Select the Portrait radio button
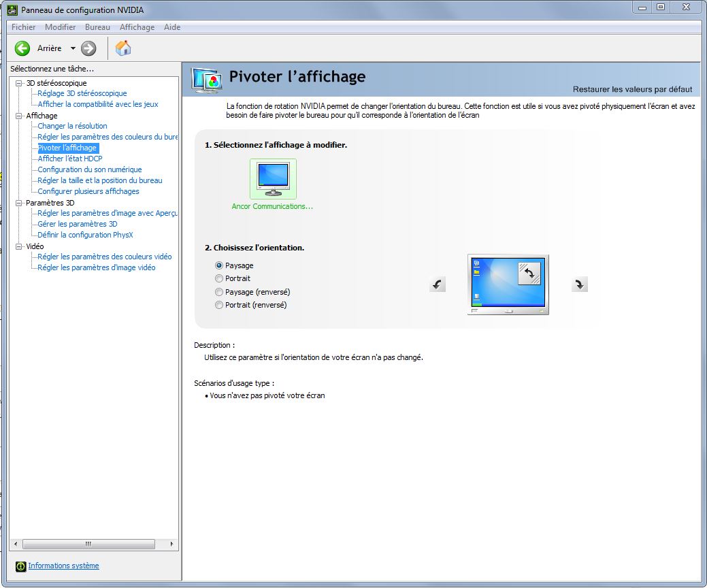The height and width of the screenshot is (588, 707). (219, 278)
